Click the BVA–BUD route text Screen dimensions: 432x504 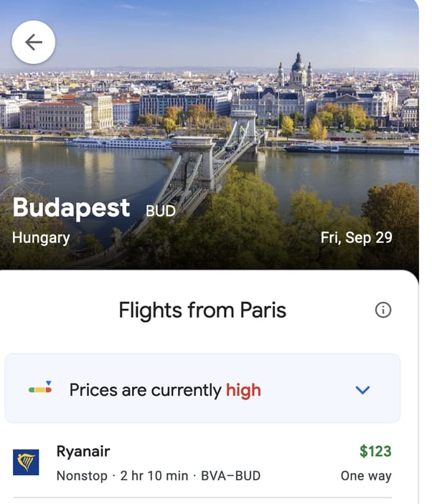tap(230, 475)
